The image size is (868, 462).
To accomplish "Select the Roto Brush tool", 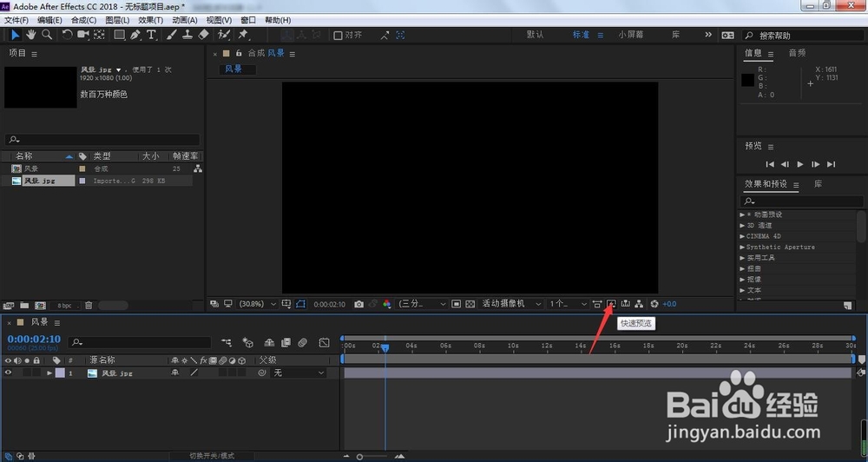I will (x=224, y=35).
